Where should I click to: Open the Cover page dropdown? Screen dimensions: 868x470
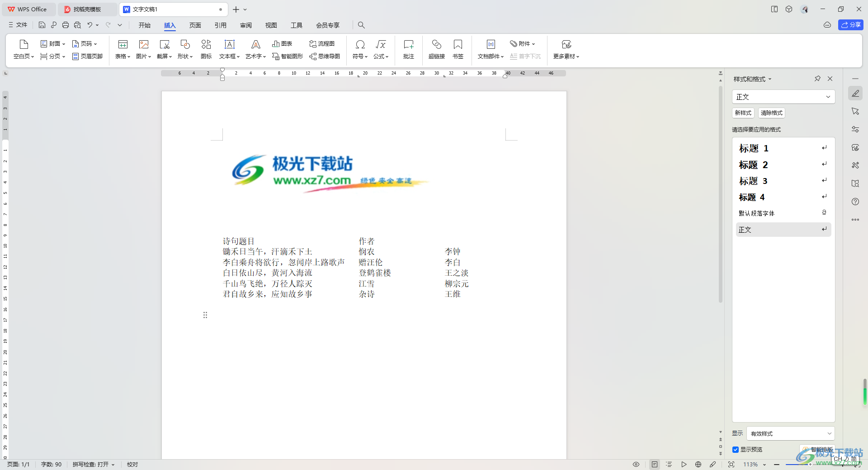pyautogui.click(x=53, y=44)
